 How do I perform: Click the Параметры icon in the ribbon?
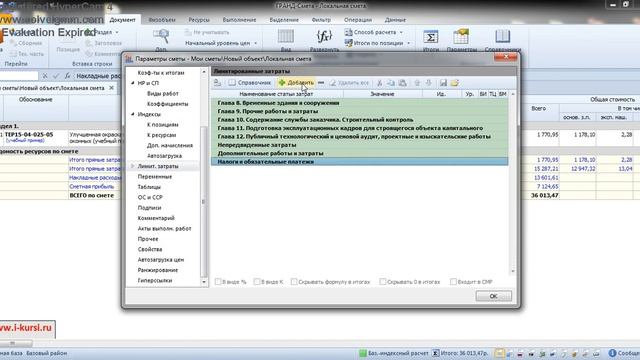[x=461, y=37]
